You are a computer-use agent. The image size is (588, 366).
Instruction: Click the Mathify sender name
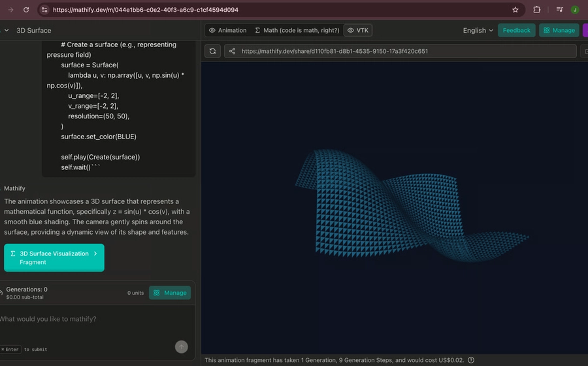point(14,188)
